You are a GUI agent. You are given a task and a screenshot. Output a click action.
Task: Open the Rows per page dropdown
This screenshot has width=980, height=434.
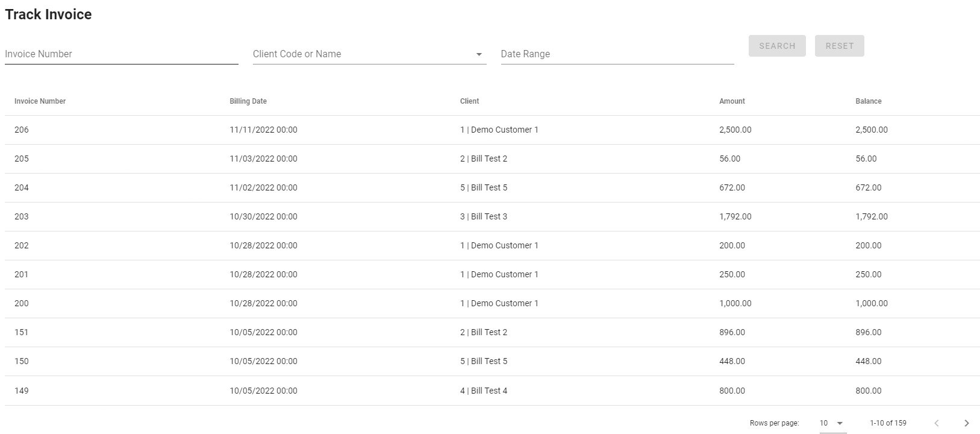(831, 423)
